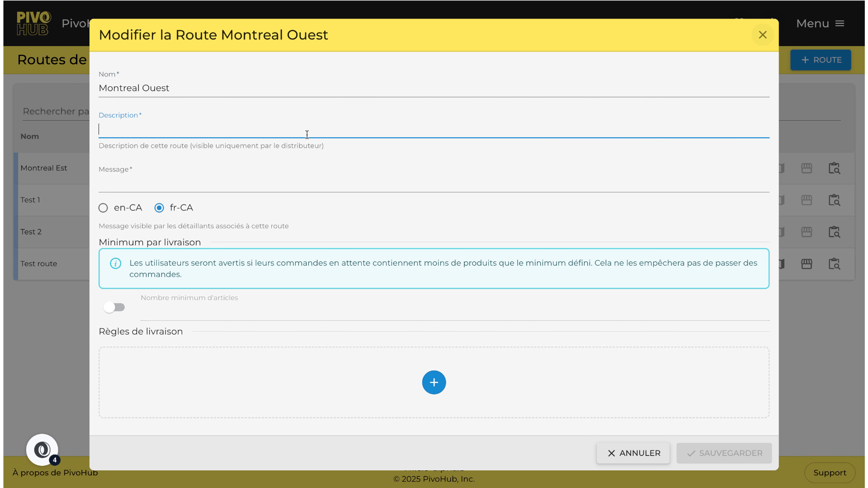Viewport: 868px width, 488px height.
Task: Select the en-CA language radio
Action: click(103, 208)
